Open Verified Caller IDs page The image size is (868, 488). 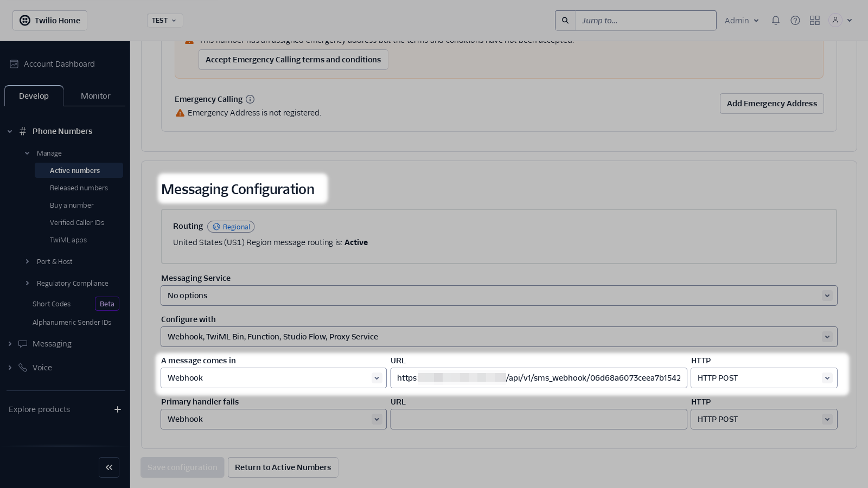(x=77, y=223)
